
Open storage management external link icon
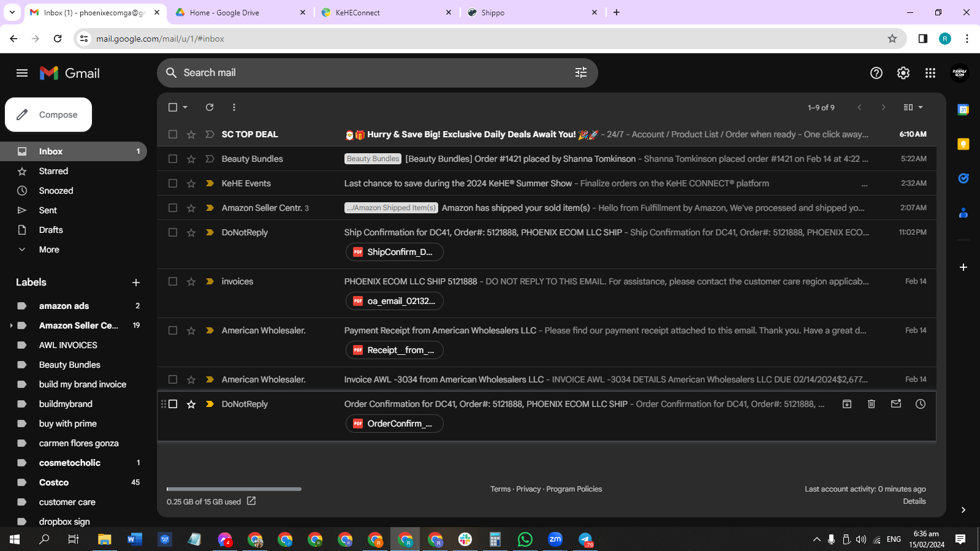[x=251, y=501]
